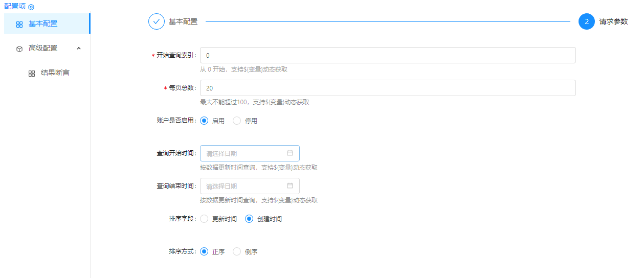Collapse the 高级配置 menu chevron
644x278 pixels.
pos(79,48)
